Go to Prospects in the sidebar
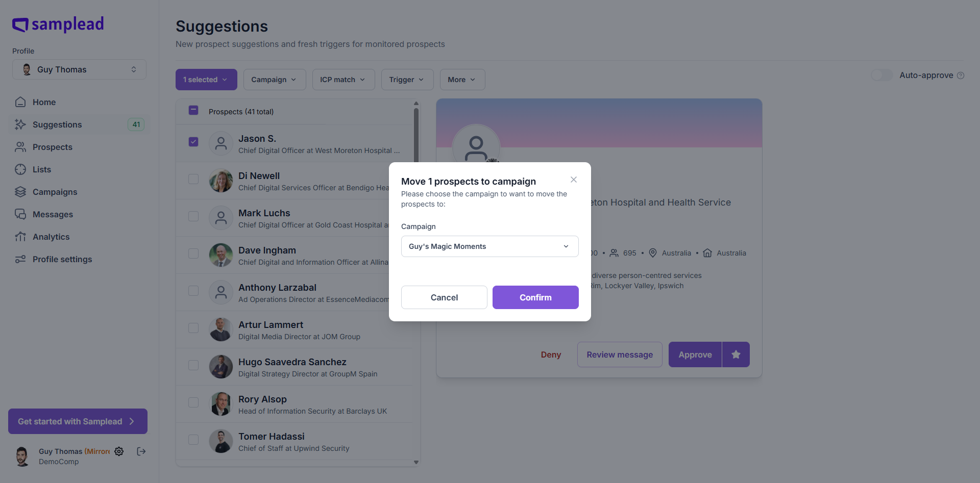The image size is (980, 483). 52,147
